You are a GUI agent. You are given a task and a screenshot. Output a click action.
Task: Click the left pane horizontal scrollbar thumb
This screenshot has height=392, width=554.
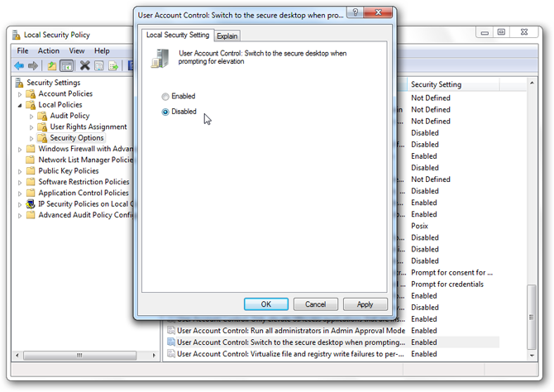point(80,355)
